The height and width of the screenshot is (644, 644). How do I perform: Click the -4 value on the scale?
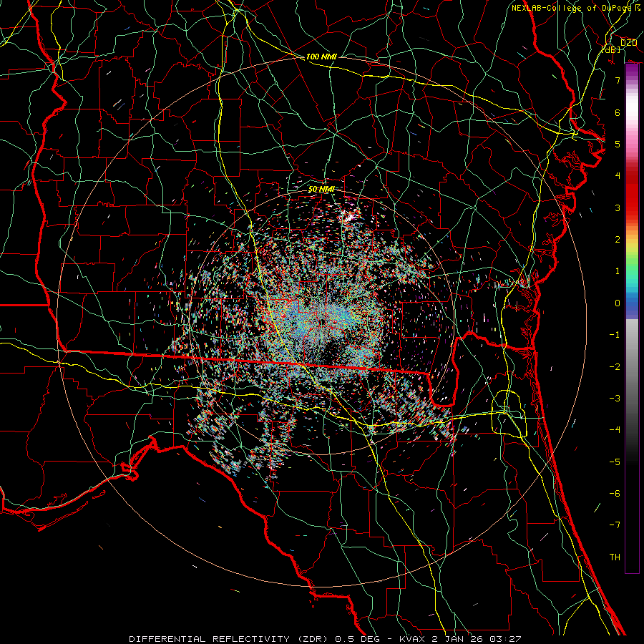(x=615, y=429)
